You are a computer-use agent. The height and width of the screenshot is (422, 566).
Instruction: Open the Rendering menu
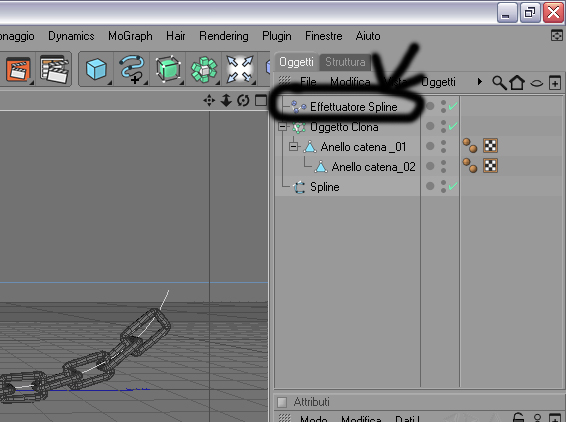tap(224, 36)
